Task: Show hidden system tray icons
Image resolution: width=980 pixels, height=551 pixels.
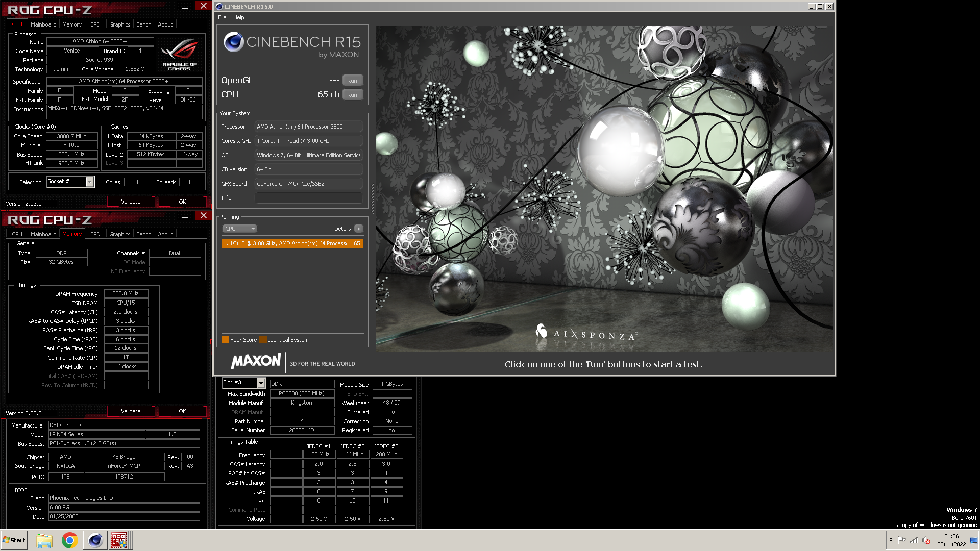Action: (x=891, y=540)
